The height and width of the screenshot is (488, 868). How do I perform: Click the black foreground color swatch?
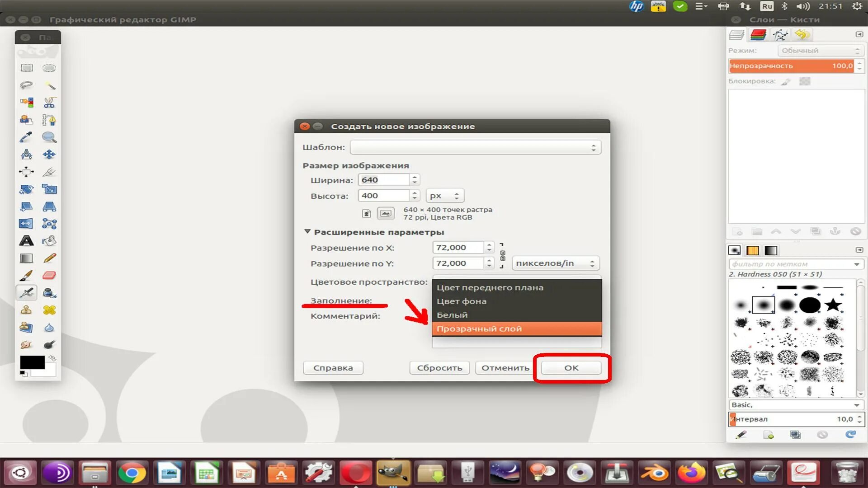click(x=32, y=362)
